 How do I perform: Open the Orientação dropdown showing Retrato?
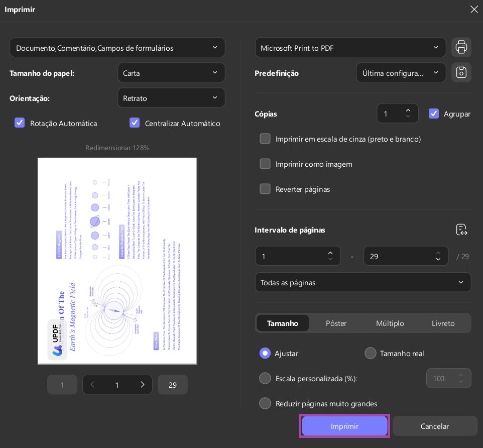171,97
